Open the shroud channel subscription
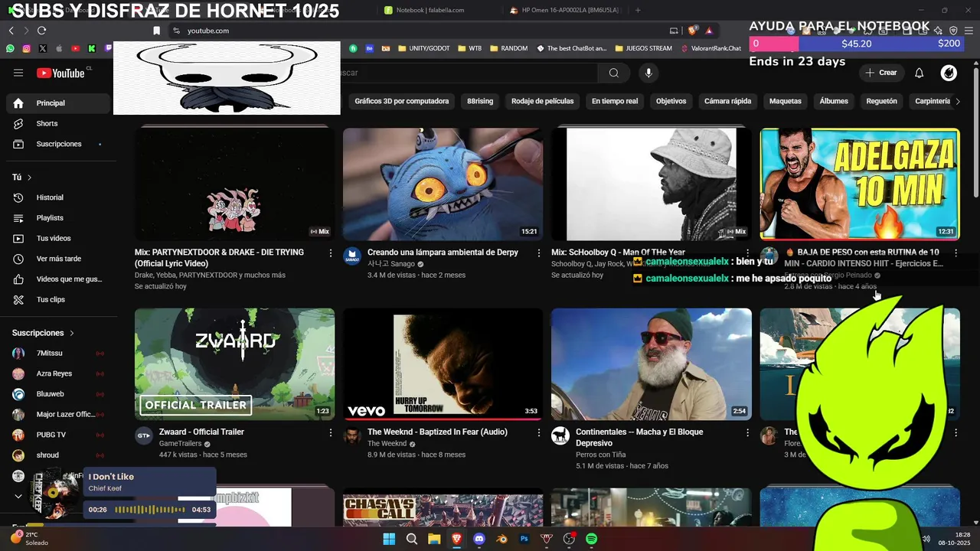The height and width of the screenshot is (551, 980). tap(59, 455)
